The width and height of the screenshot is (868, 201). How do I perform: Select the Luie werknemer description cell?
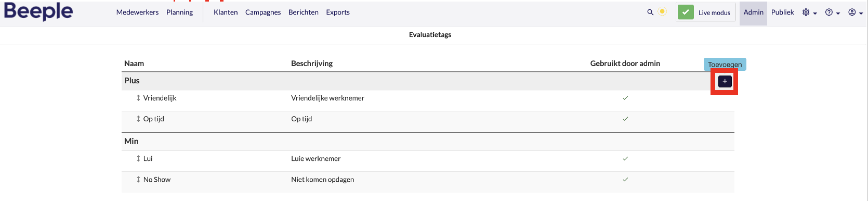[x=316, y=158]
